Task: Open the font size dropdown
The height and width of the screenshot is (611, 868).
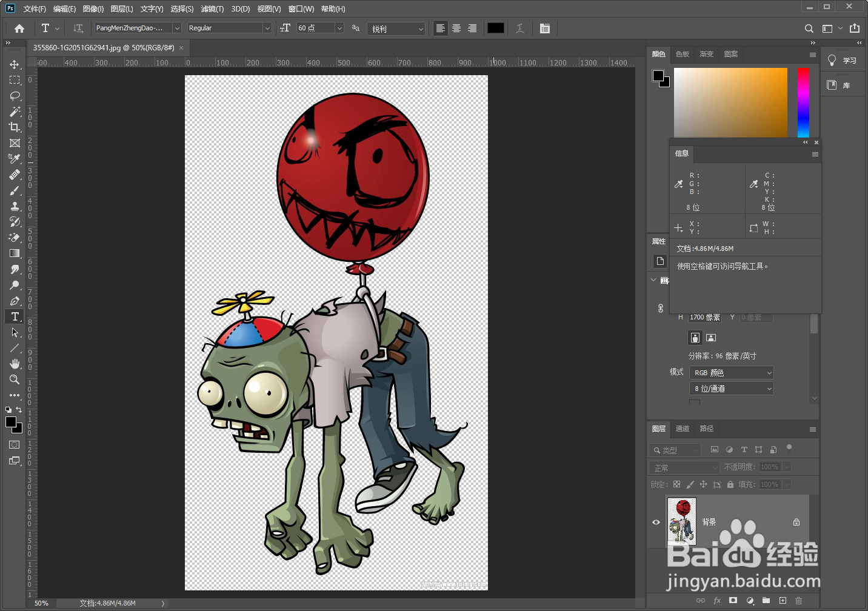Action: pyautogui.click(x=339, y=28)
